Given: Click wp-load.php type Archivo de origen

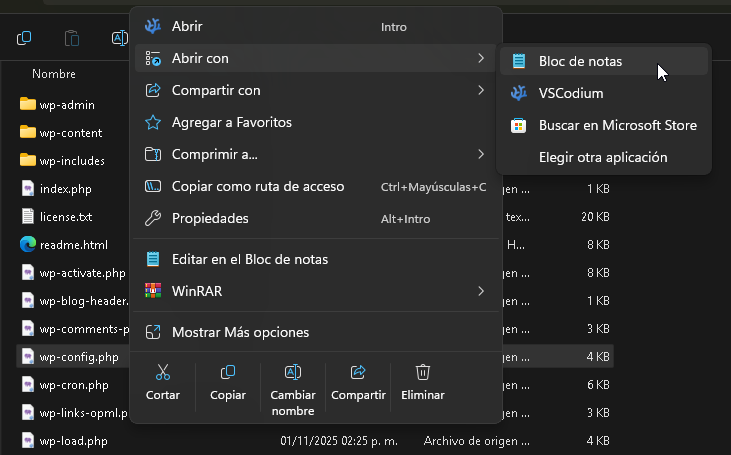Looking at the screenshot, I should click(x=476, y=441).
